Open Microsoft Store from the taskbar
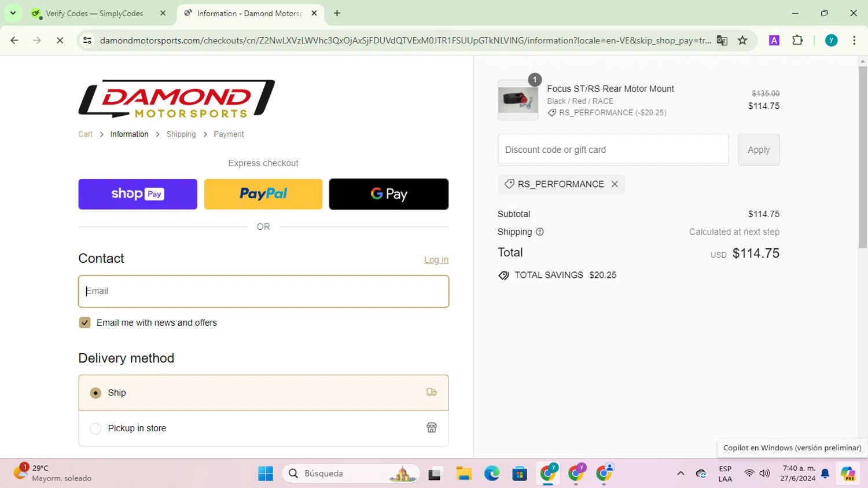 (x=520, y=474)
